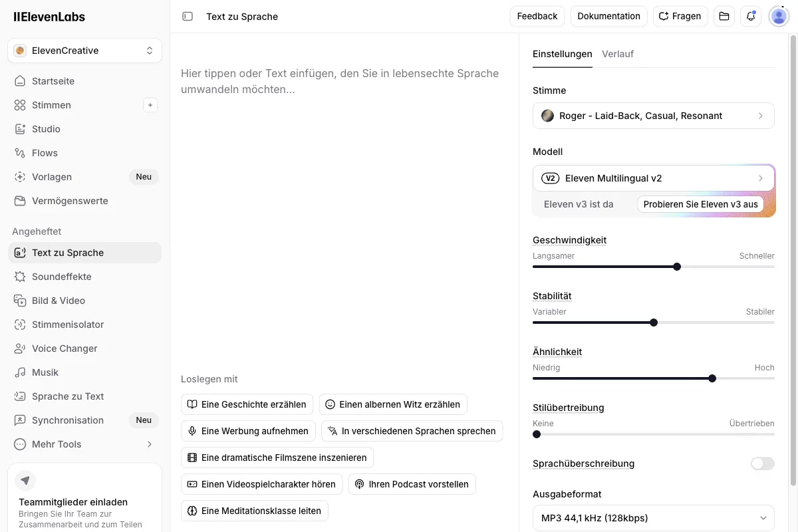Click the Geschwindigkeit slider handle
This screenshot has width=798, height=532.
[x=677, y=267]
